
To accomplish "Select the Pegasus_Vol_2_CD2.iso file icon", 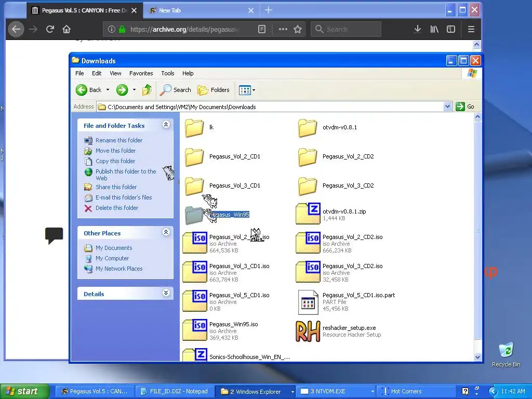I will point(308,243).
